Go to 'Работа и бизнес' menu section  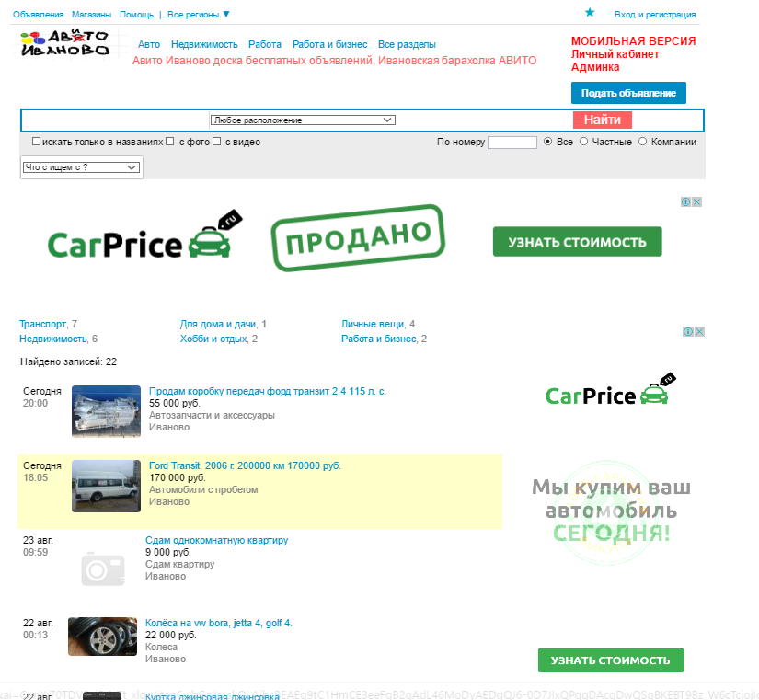pos(329,44)
